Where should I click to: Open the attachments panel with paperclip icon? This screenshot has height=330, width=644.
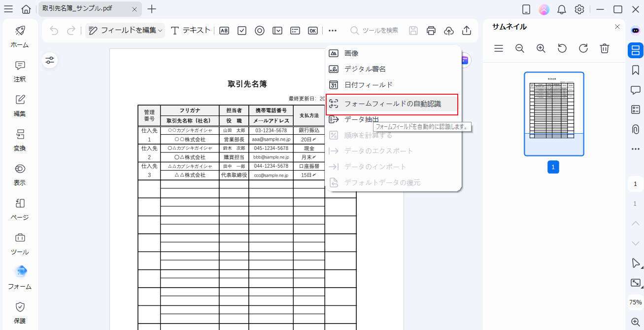[x=635, y=129]
